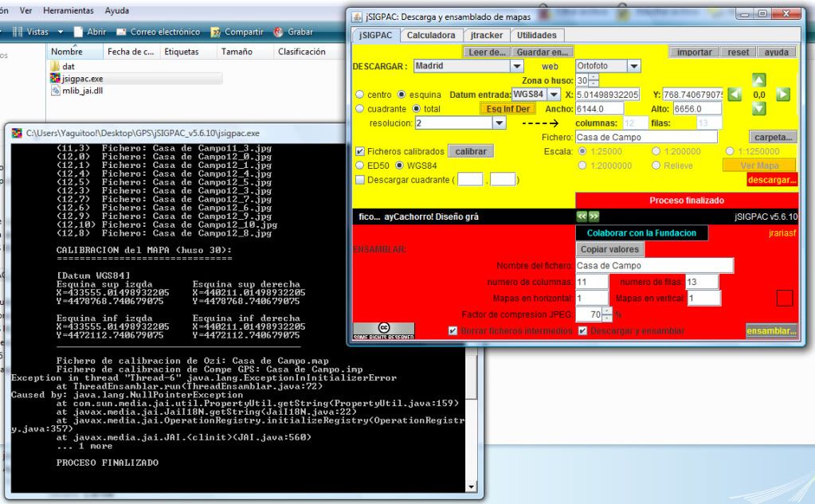The height and width of the screenshot is (504, 815).
Task: Select the WGS84 radio button under Ficheros calibrados
Action: point(399,166)
